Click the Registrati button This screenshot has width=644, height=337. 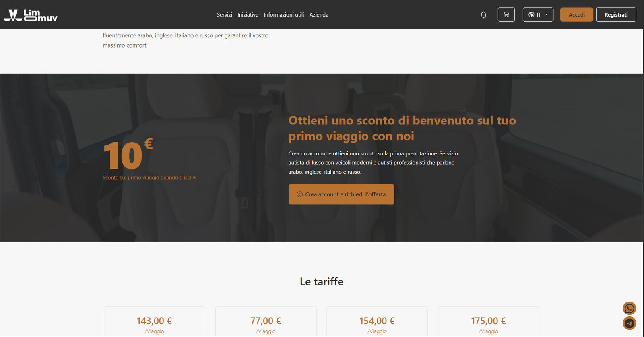click(x=616, y=14)
